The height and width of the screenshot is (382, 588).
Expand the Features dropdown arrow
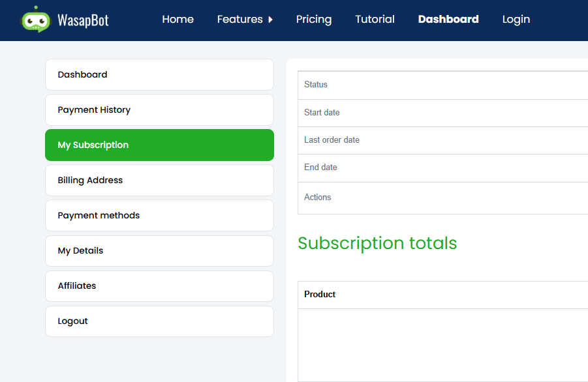(270, 20)
